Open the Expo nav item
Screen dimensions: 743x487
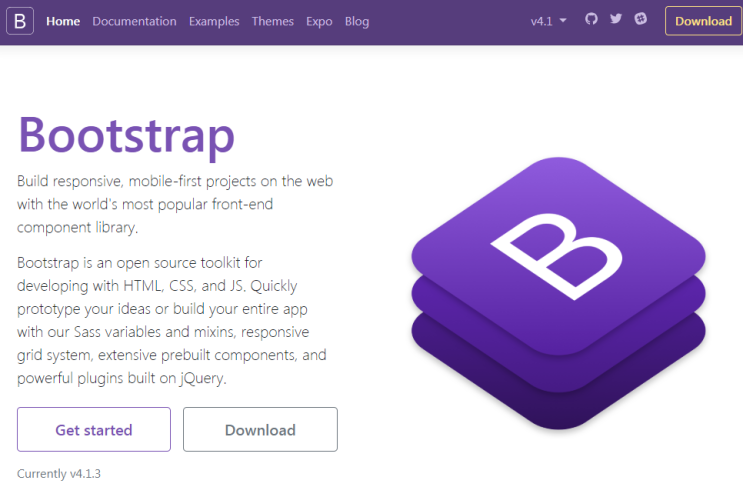pos(319,21)
